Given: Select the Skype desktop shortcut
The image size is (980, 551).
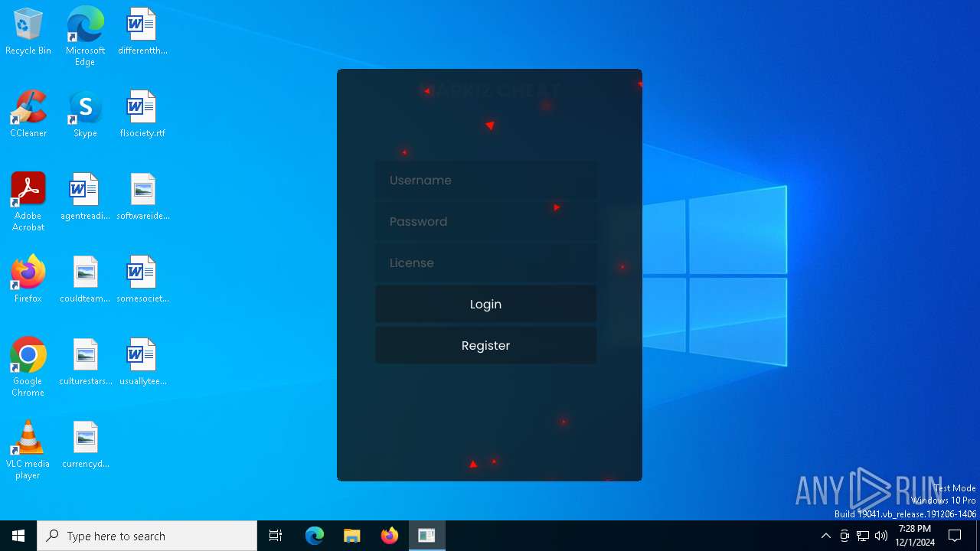Looking at the screenshot, I should coord(85,114).
